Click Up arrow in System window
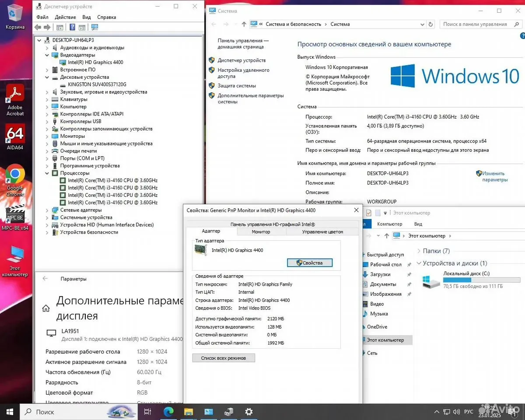 [244, 24]
